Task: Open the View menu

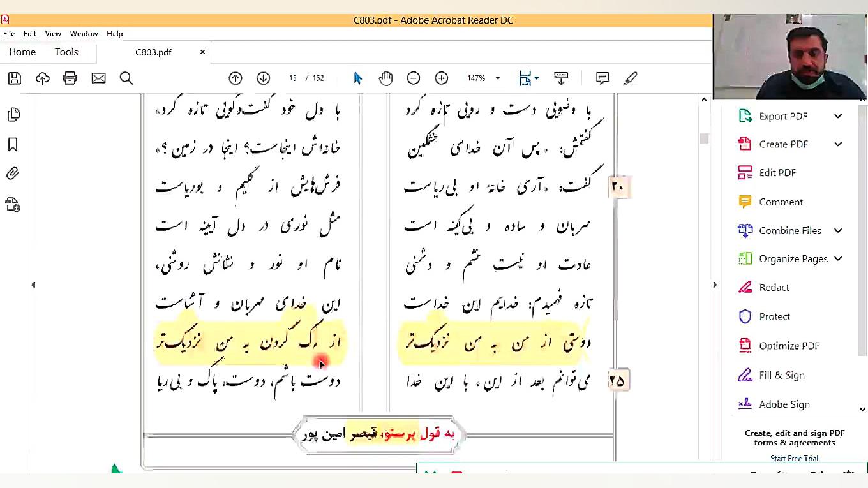Action: point(53,33)
